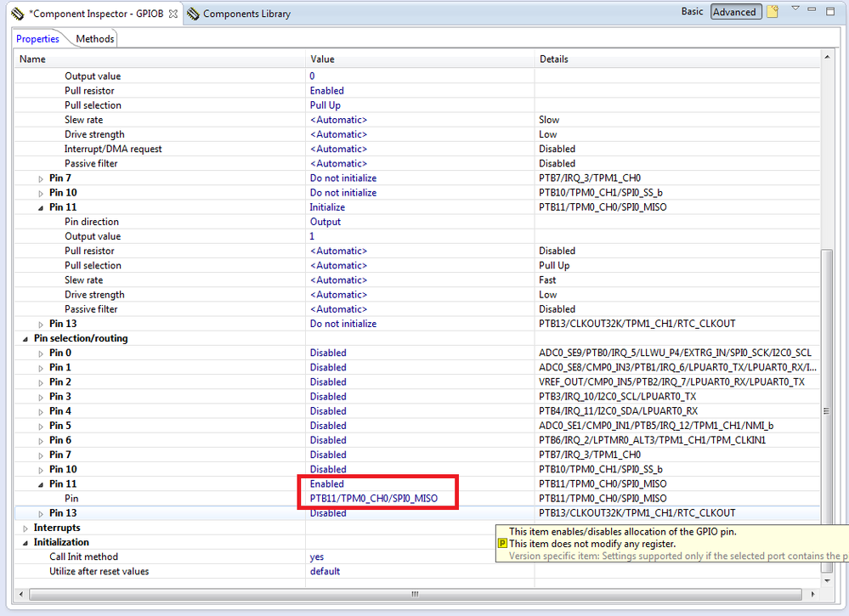Collapse Pin 11 with Initialize value

[x=41, y=208]
